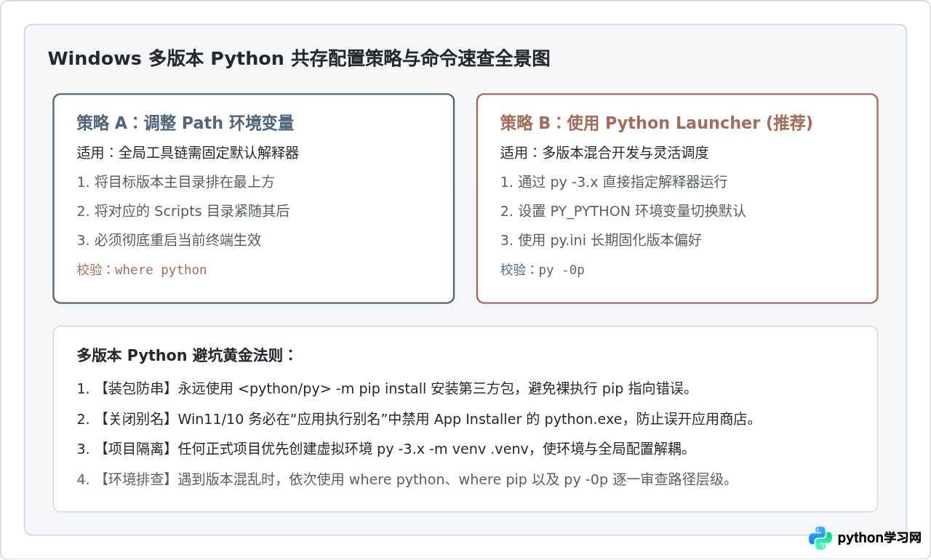The image size is (931, 560).
Task: Click the command line "校验：where python"
Action: [x=142, y=270]
